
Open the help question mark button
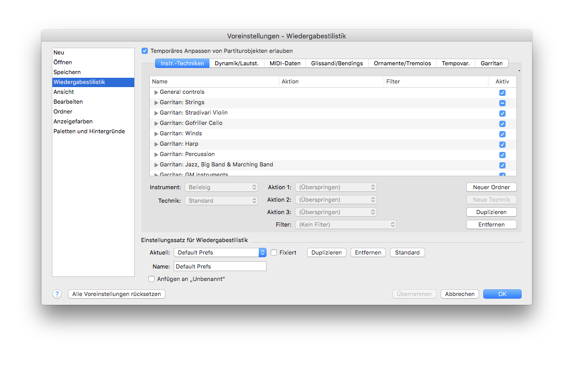click(x=57, y=294)
